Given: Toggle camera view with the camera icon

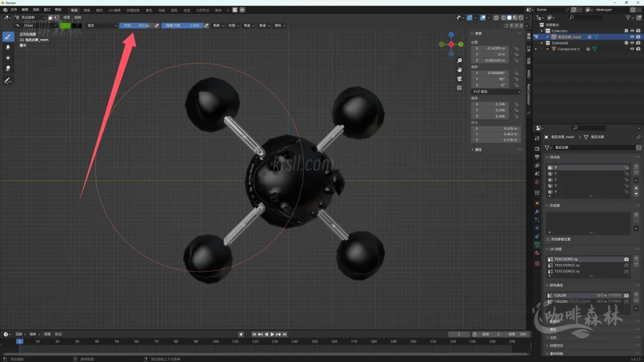Looking at the screenshot, I should (460, 79).
